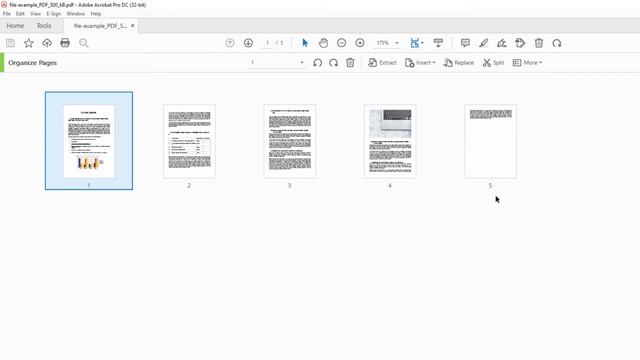Viewport: 640px width, 360px height.
Task: Zoom out with the minus icon
Action: (x=342, y=43)
